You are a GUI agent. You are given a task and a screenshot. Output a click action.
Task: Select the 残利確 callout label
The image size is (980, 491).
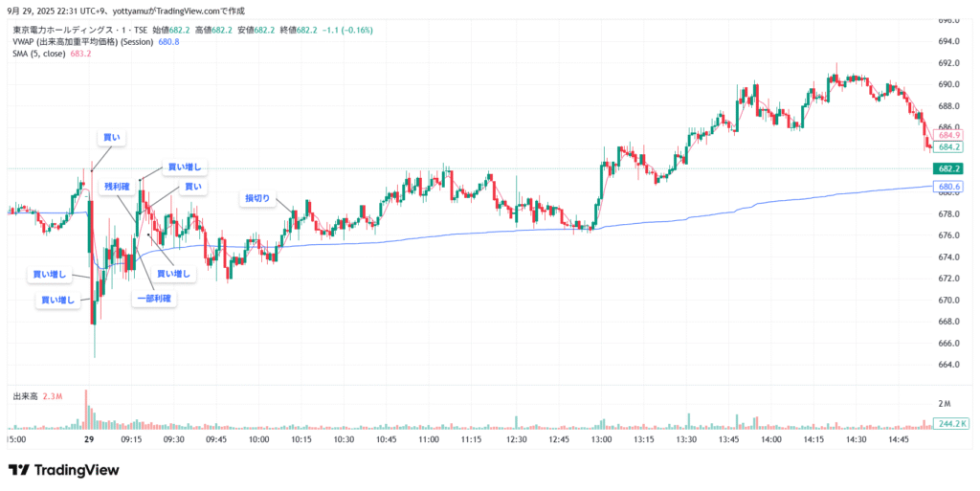click(x=116, y=186)
